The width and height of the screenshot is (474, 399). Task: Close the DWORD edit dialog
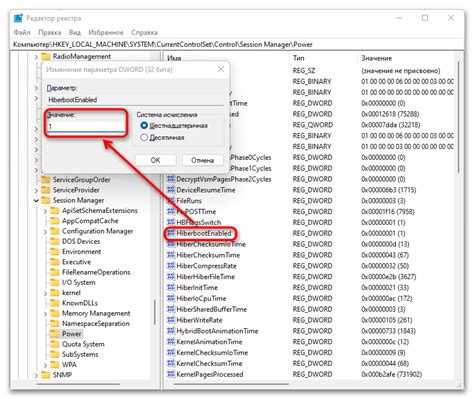click(221, 69)
